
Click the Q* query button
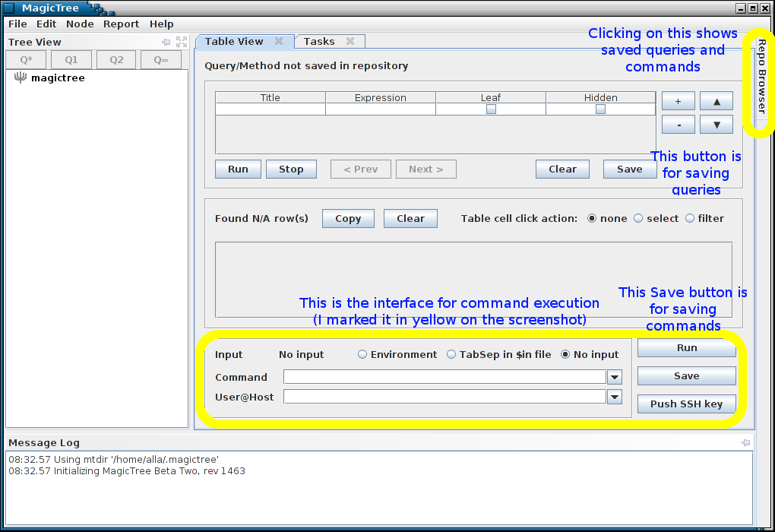tap(26, 60)
